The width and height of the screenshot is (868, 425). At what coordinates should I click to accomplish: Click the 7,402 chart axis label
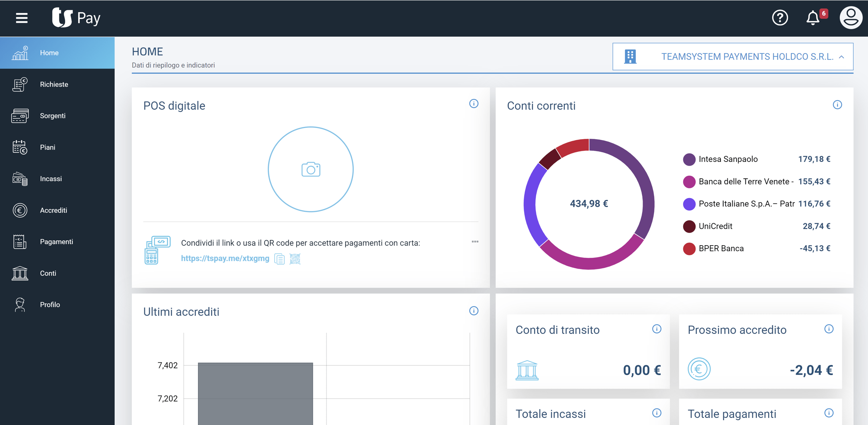click(x=168, y=365)
